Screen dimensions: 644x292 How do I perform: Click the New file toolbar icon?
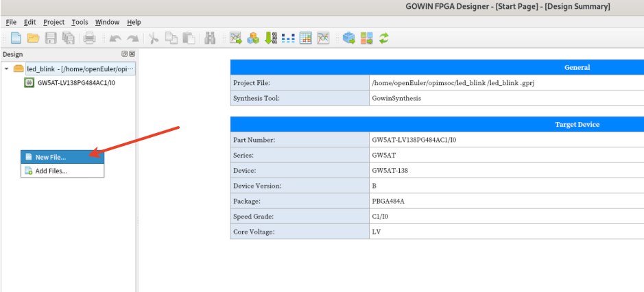16,38
